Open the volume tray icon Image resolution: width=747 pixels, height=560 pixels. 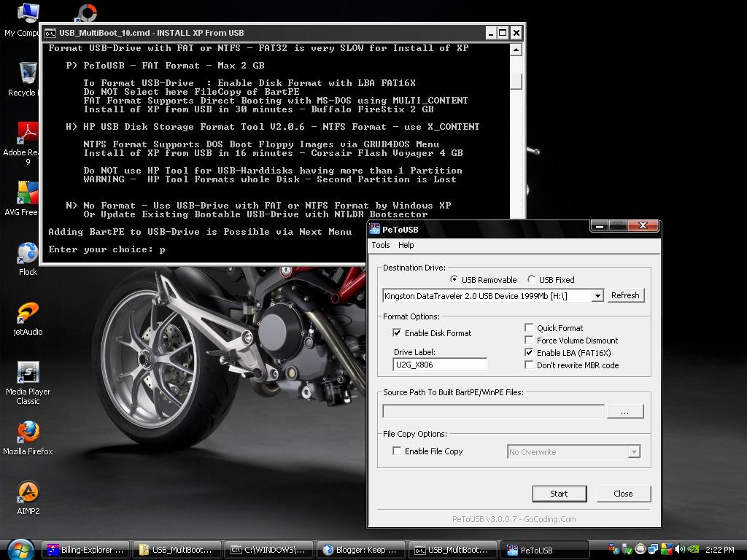tap(680, 549)
